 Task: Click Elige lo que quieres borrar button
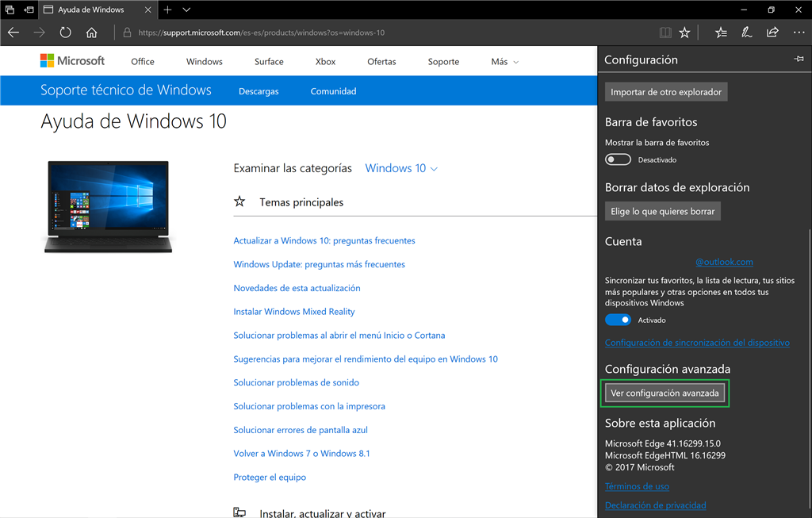click(662, 211)
